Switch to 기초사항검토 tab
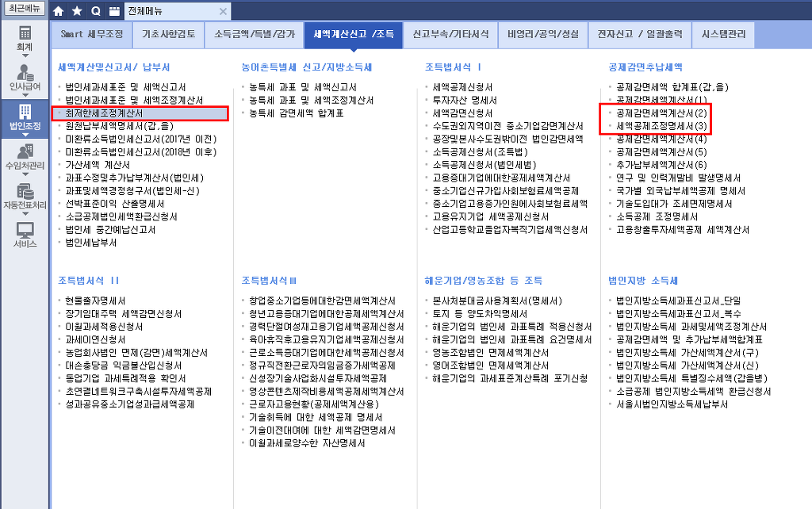Screen dimensions: 812x509 coord(168,35)
